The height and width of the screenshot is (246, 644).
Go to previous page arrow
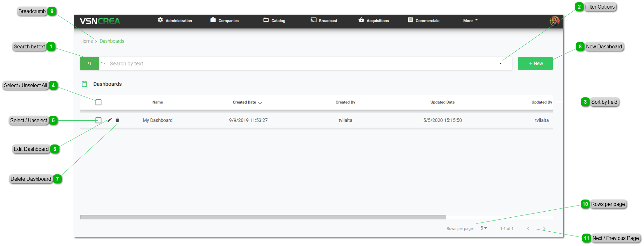tap(528, 228)
